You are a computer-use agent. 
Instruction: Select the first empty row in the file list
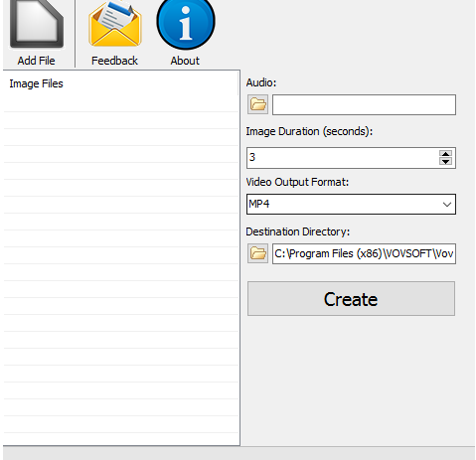coord(121,103)
